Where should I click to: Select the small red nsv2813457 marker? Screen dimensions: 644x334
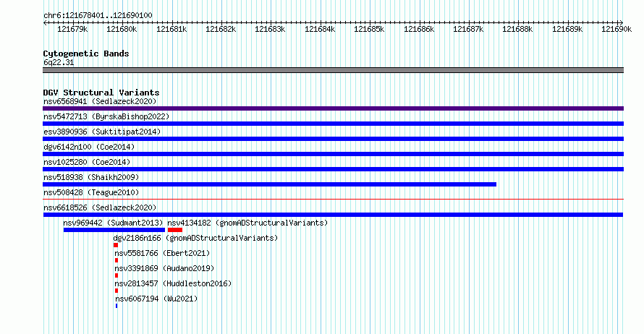(x=116, y=291)
